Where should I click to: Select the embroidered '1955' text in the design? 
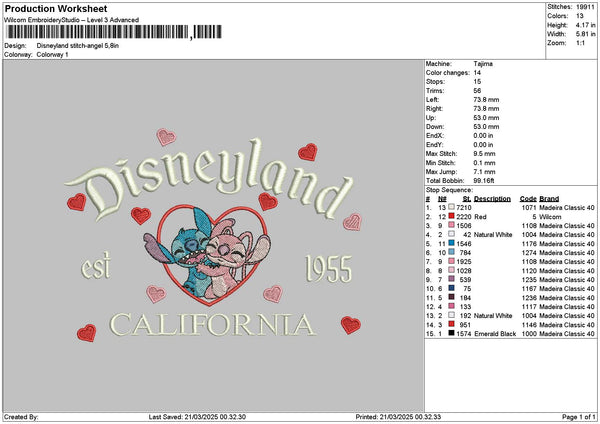[x=328, y=269]
